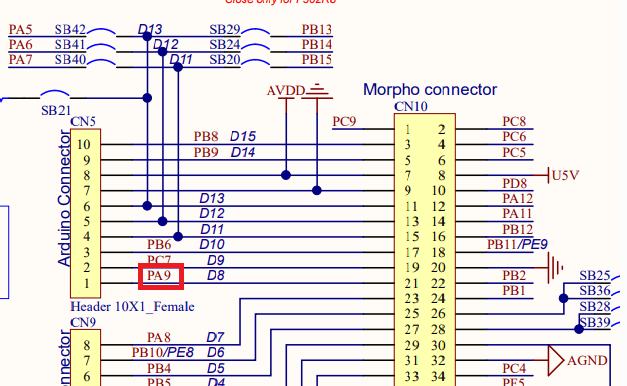Select the PB6 net label
Image resolution: width=627 pixels, height=386 pixels.
coord(159,244)
